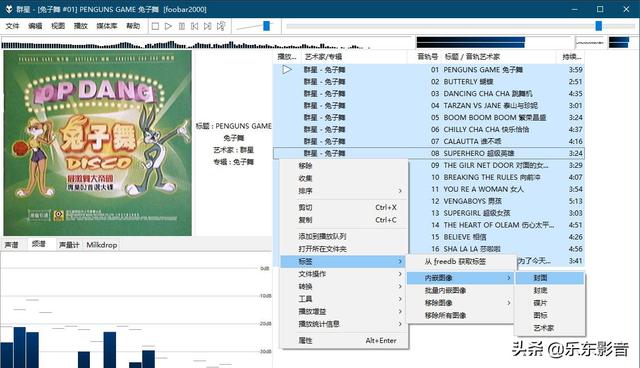Click the 持续 column header
This screenshot has width=640, height=368.
tap(571, 57)
